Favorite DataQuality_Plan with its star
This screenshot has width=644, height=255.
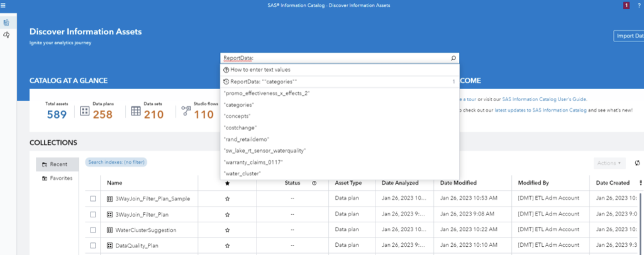click(227, 246)
